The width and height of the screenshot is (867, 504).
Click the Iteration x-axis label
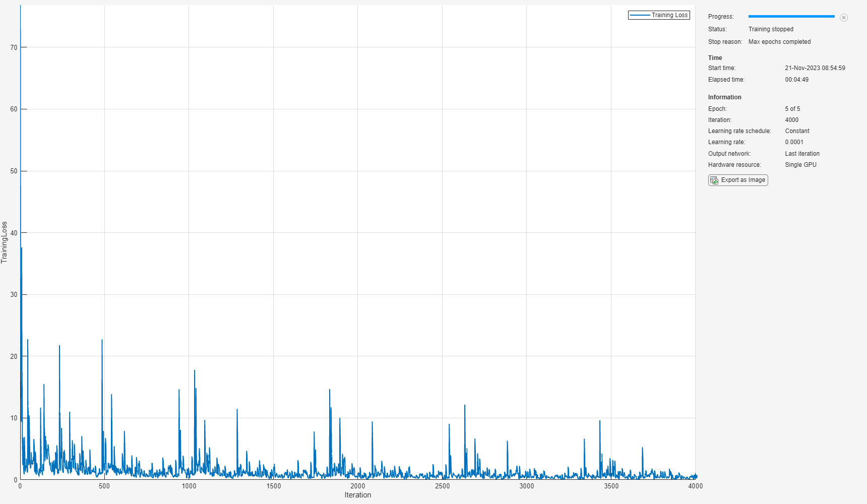point(358,495)
